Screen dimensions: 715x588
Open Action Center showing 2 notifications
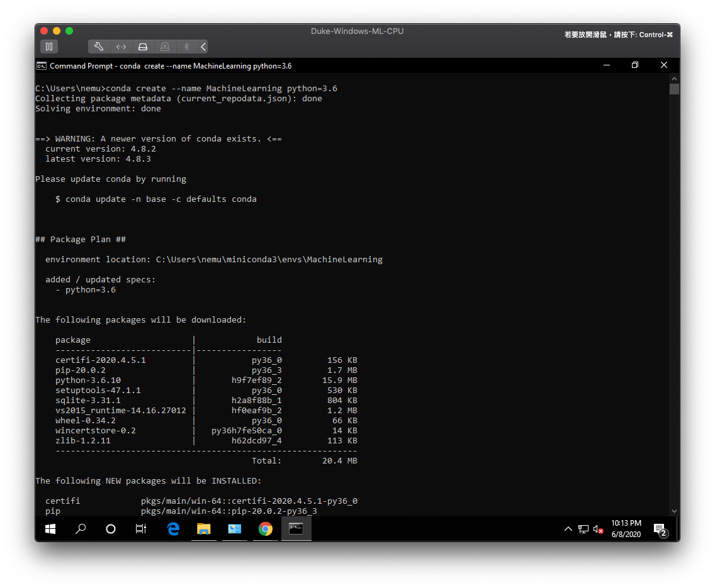tap(660, 529)
